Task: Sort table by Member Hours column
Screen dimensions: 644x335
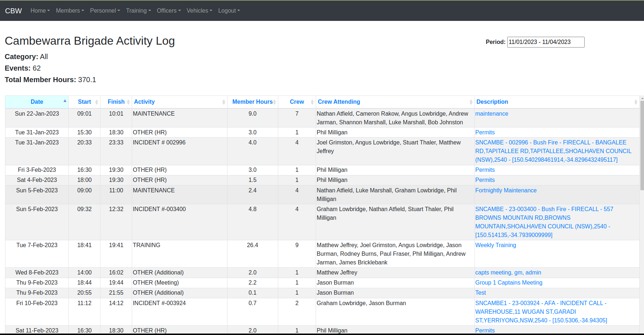Action: tap(252, 102)
